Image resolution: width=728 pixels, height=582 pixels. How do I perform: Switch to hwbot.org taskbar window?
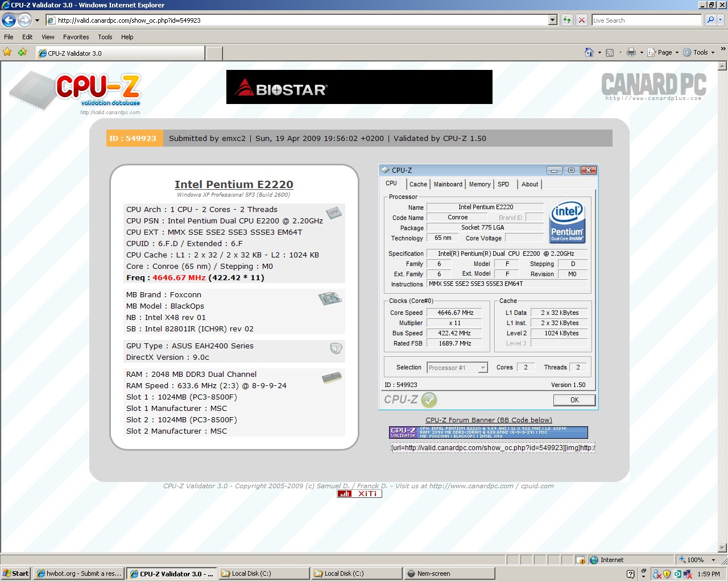(79, 573)
